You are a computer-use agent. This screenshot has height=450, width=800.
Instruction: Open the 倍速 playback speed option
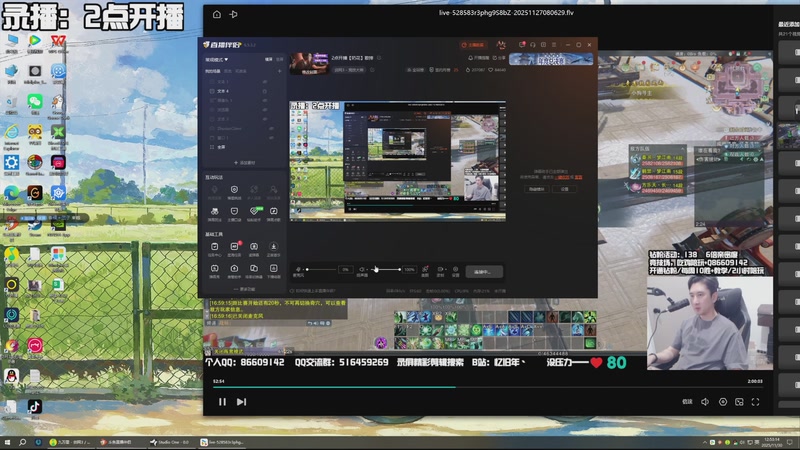pyautogui.click(x=687, y=402)
